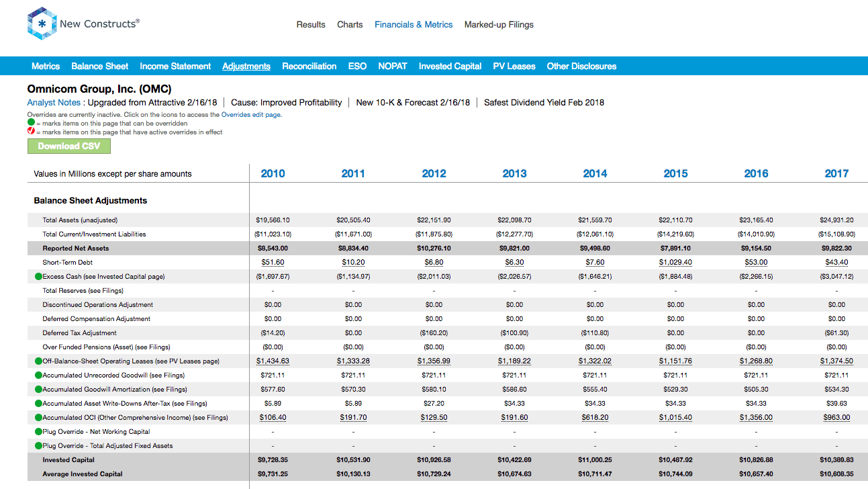868x489 pixels.
Task: Click New 10-K & Forecast 2/16/18 text
Action: point(413,103)
